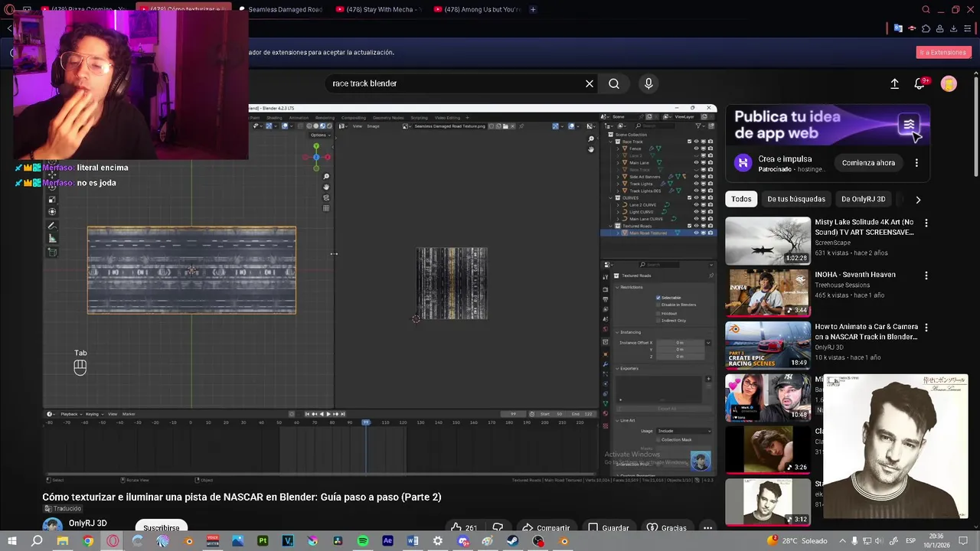The width and height of the screenshot is (980, 551).
Task: Click the Blender viewport zoom magnifier icon
Action: click(326, 177)
